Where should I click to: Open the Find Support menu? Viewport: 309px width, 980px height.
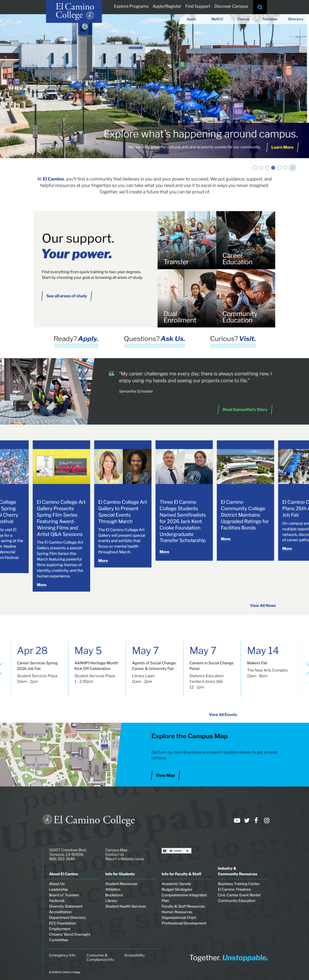click(x=198, y=7)
